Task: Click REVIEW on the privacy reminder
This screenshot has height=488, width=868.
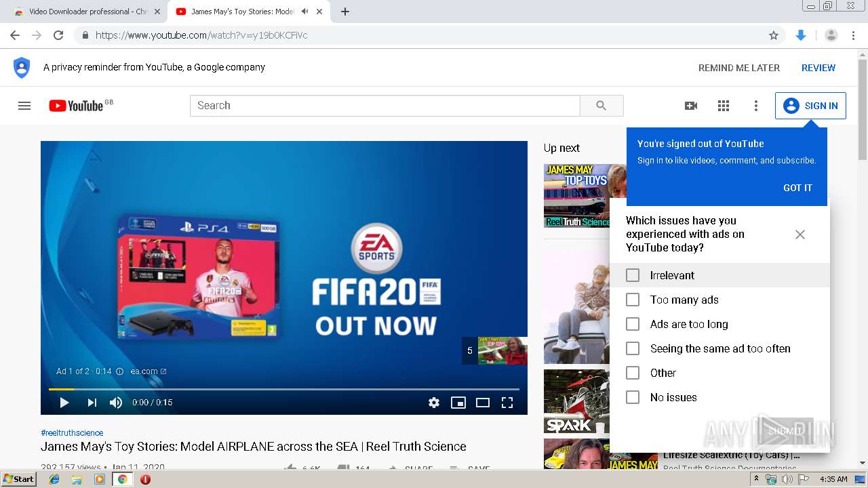Action: tap(818, 68)
